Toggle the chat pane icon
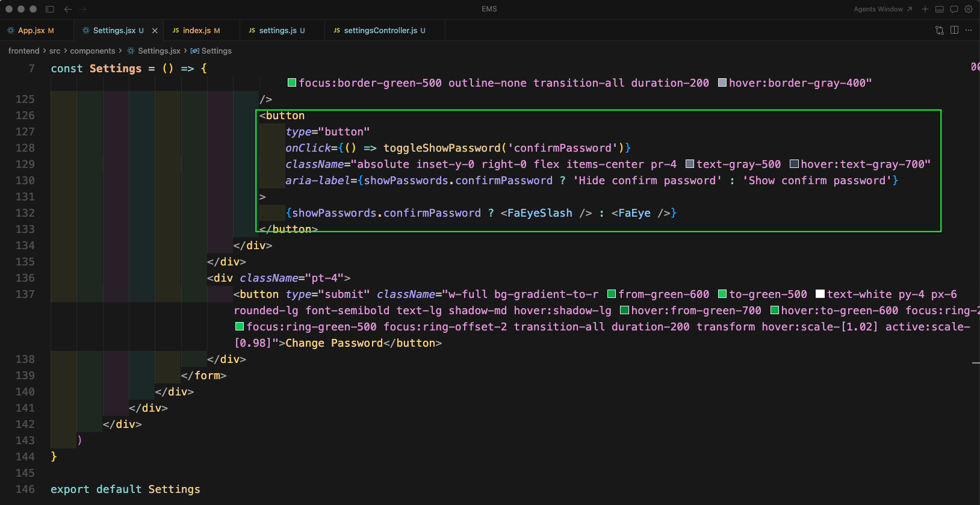980x505 pixels. pyautogui.click(x=954, y=9)
